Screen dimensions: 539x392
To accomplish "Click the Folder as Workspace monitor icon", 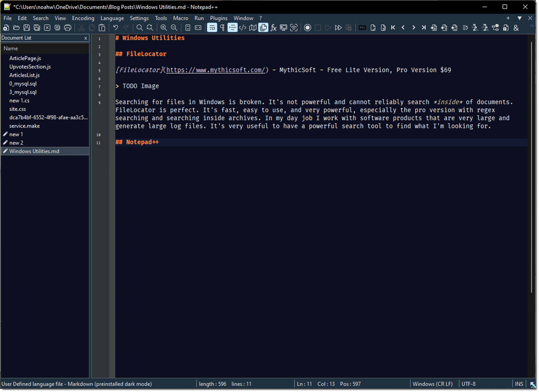I will click(284, 28).
